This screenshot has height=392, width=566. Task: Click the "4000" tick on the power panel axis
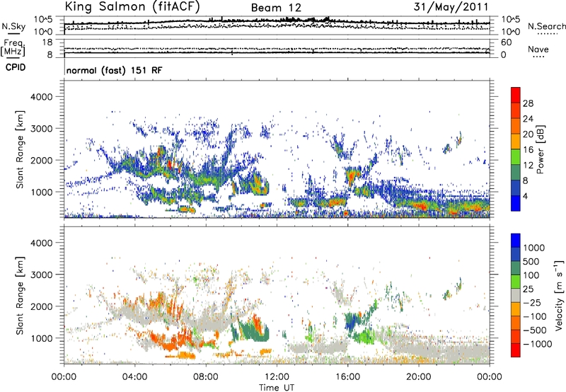pyautogui.click(x=42, y=97)
